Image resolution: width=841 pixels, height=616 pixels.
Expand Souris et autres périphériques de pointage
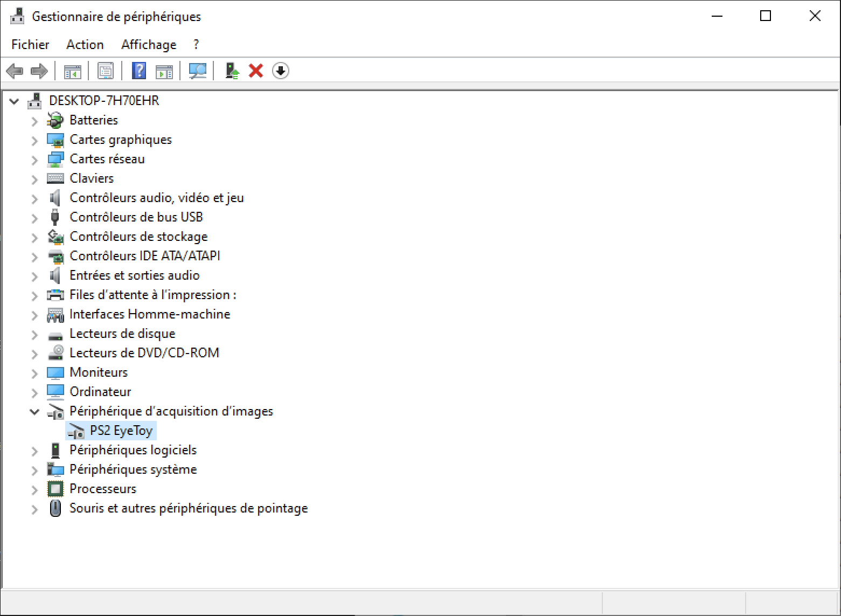[x=34, y=509]
